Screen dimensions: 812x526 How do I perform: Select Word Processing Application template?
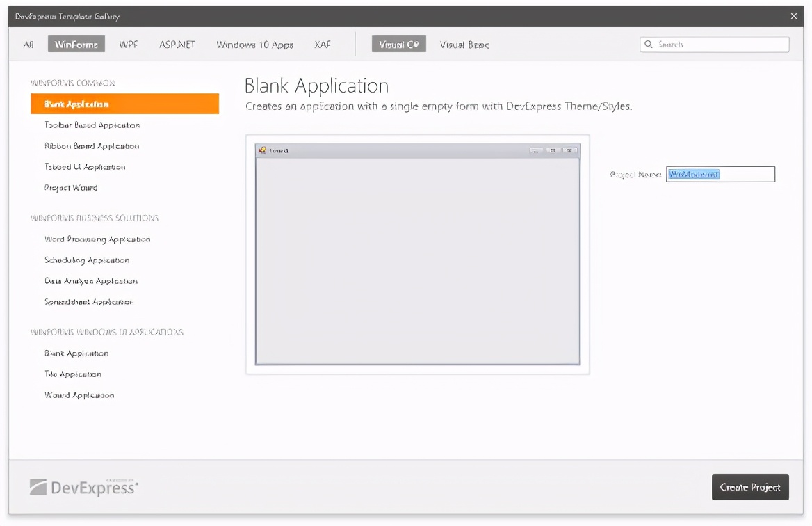[x=97, y=239]
